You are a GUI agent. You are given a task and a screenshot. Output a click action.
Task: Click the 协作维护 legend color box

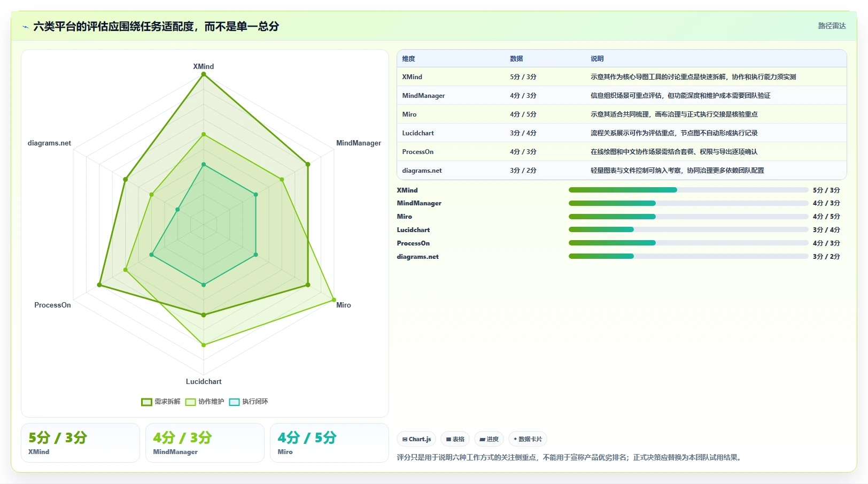click(x=190, y=402)
